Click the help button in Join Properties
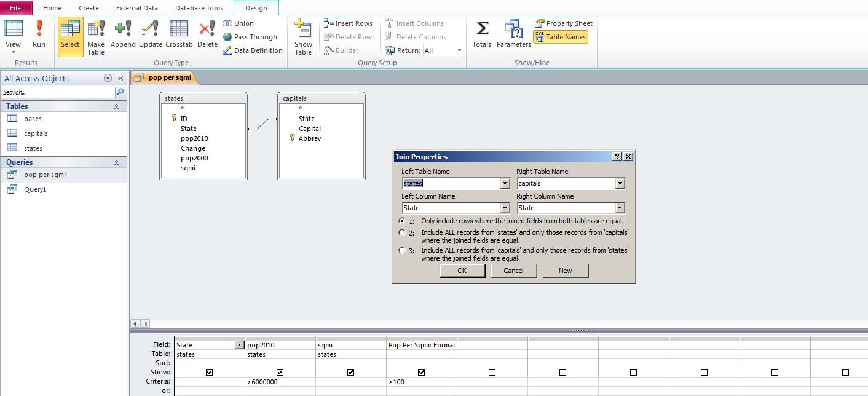868x396 pixels. pyautogui.click(x=618, y=157)
